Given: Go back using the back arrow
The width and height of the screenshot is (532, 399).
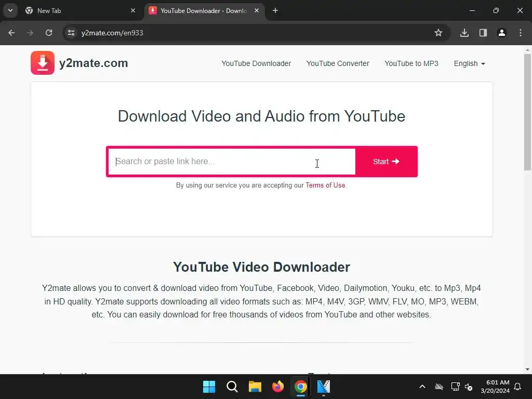Looking at the screenshot, I should point(11,33).
